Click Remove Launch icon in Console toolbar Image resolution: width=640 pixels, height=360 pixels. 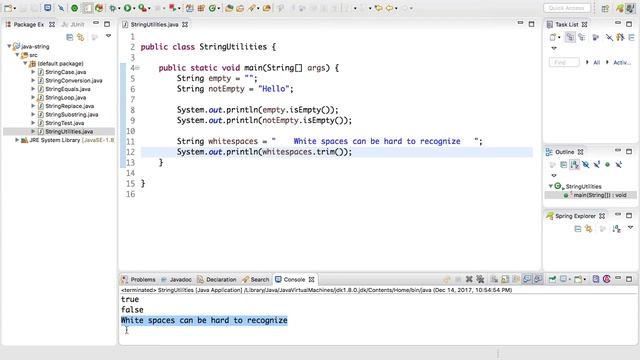[469, 279]
